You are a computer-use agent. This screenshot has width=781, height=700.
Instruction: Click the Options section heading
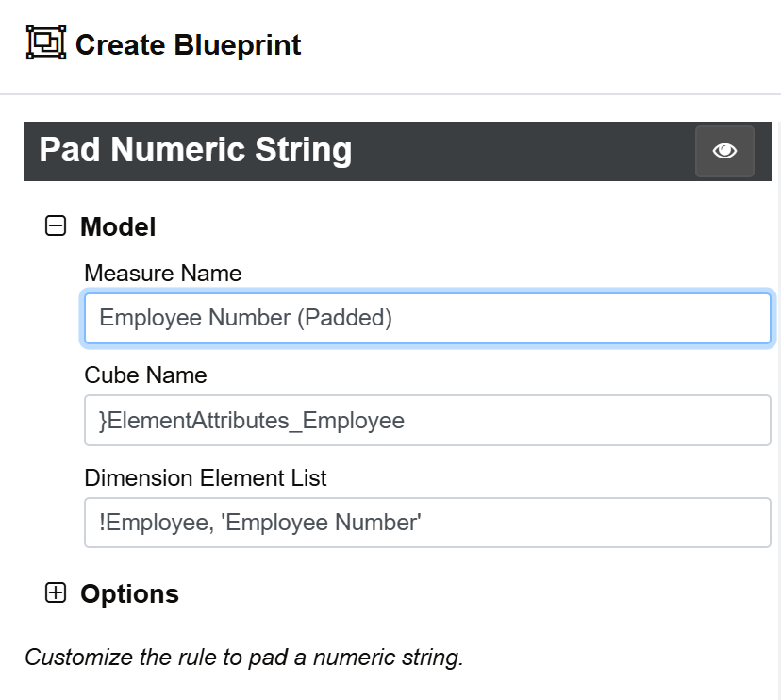tap(129, 594)
